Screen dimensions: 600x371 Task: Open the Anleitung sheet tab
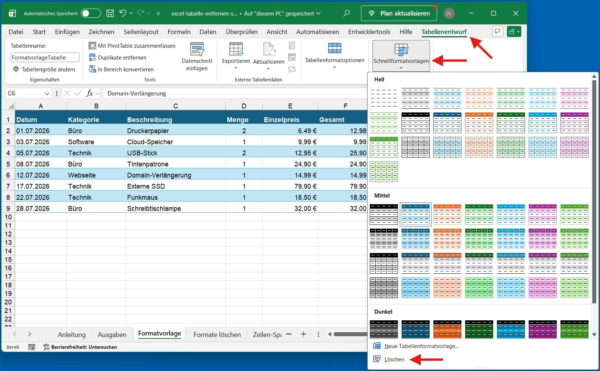click(72, 335)
